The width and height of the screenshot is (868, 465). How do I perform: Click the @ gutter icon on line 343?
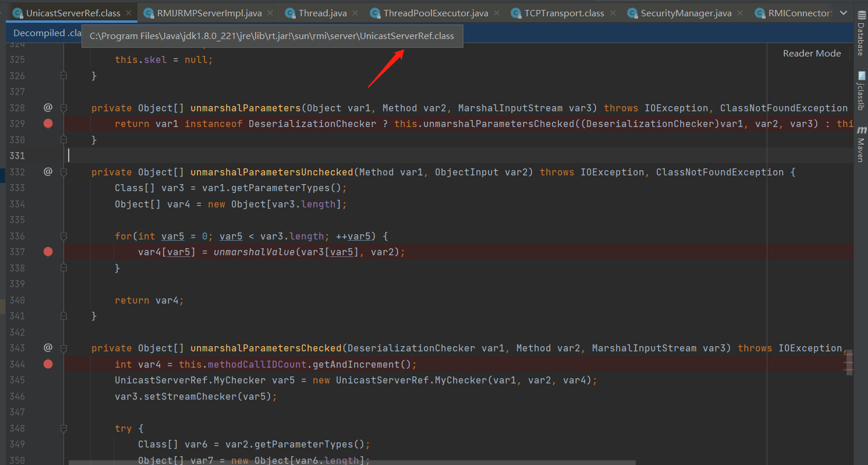[x=48, y=347]
